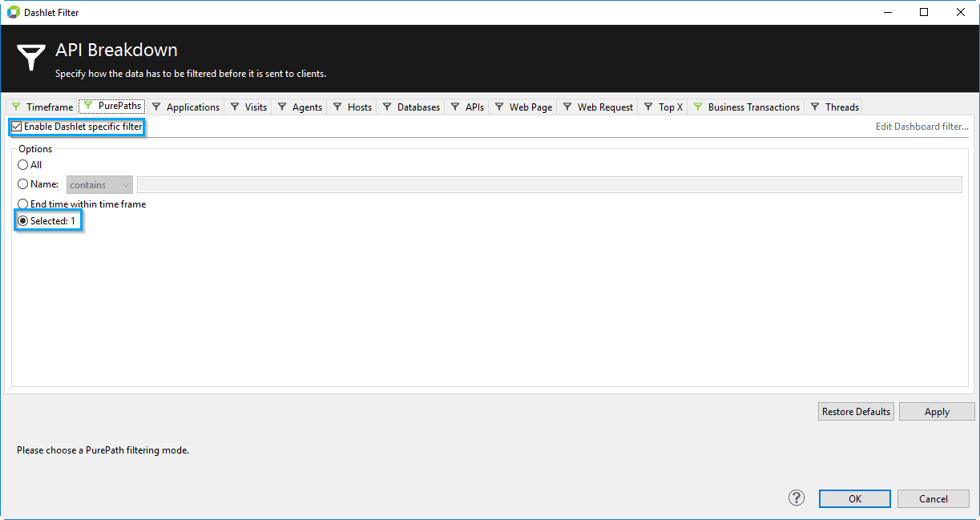Minimize the Dashlet Filter window
Viewport: 980px width, 520px height.
point(888,12)
